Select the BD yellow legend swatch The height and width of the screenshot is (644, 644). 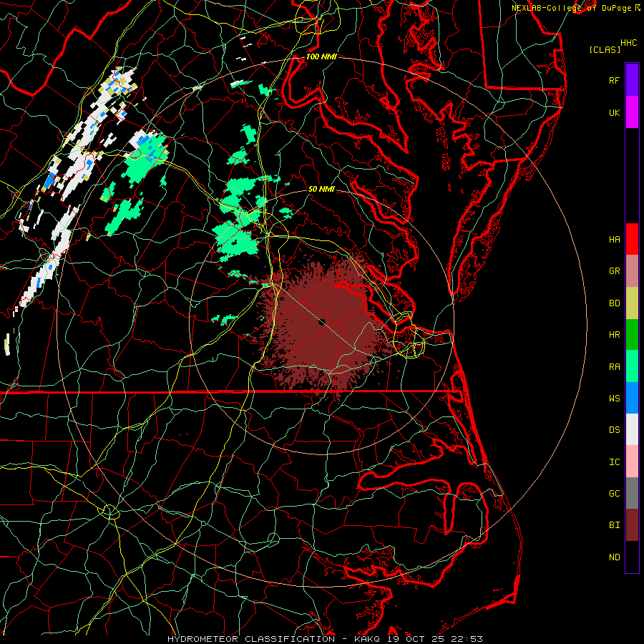click(632, 303)
